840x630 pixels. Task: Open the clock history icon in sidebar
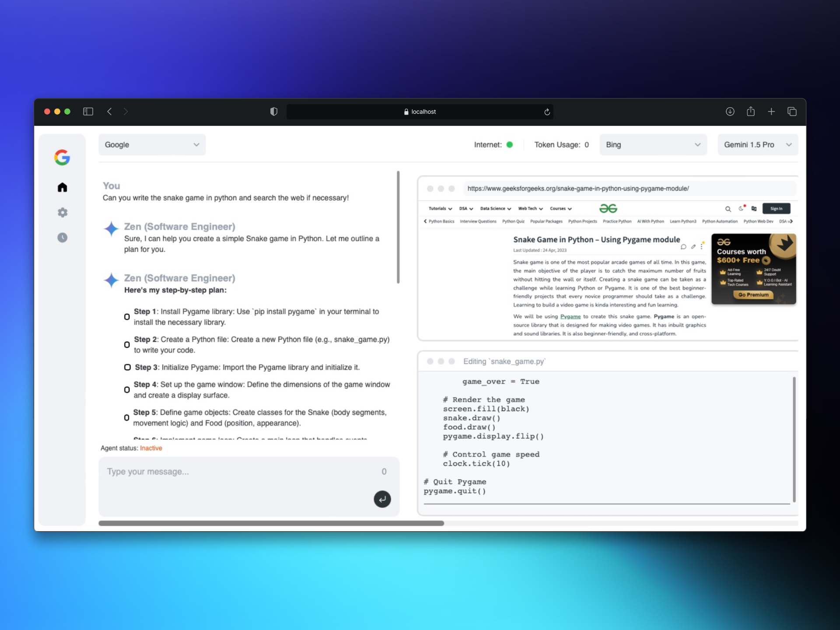pyautogui.click(x=62, y=238)
